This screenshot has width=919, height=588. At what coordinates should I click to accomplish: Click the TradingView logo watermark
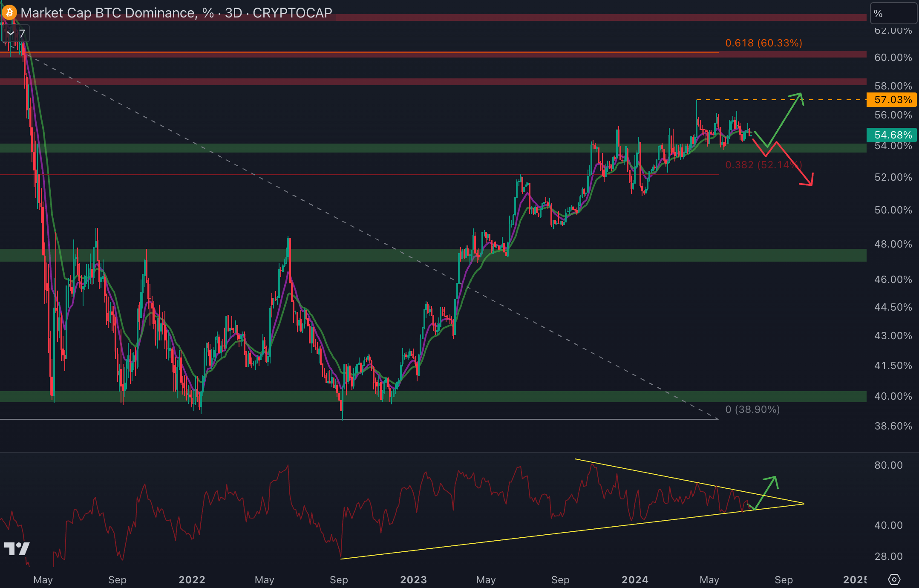point(17,549)
